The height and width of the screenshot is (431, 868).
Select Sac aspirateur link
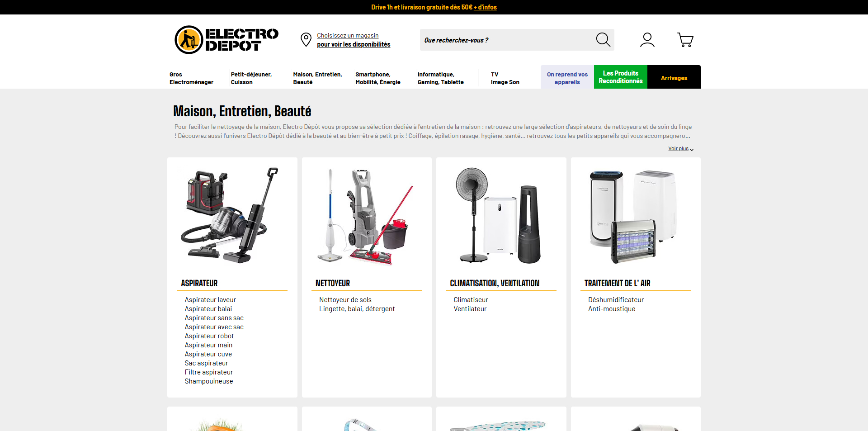(206, 363)
